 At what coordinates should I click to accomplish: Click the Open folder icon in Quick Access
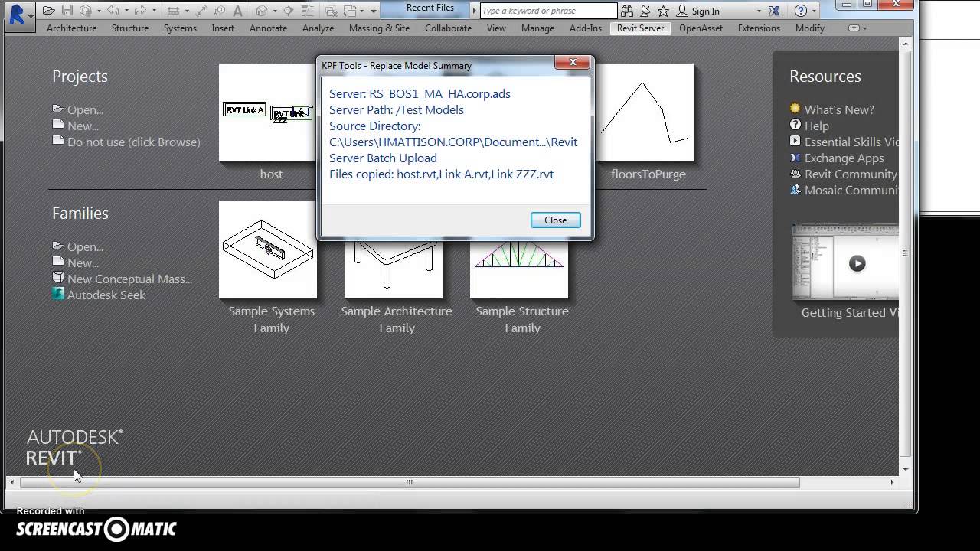point(48,11)
